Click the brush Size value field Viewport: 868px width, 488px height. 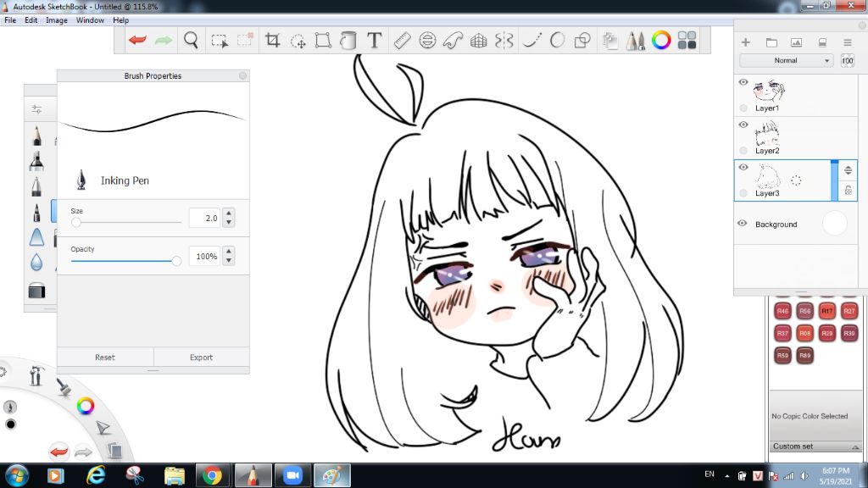click(204, 218)
